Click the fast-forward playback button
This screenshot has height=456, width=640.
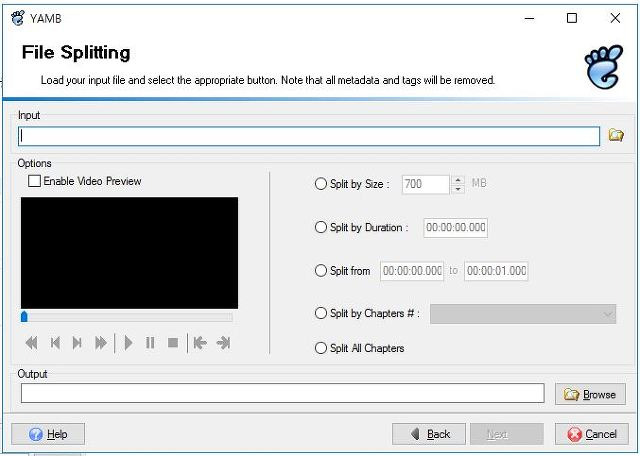[101, 343]
